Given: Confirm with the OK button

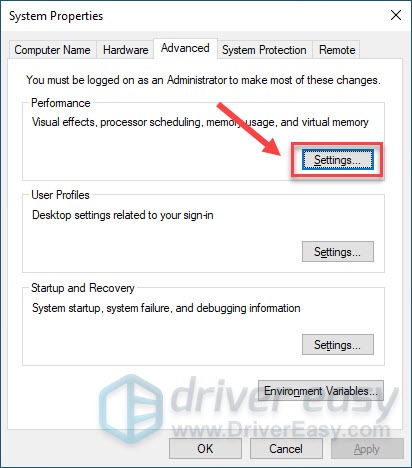Looking at the screenshot, I should click(205, 449).
